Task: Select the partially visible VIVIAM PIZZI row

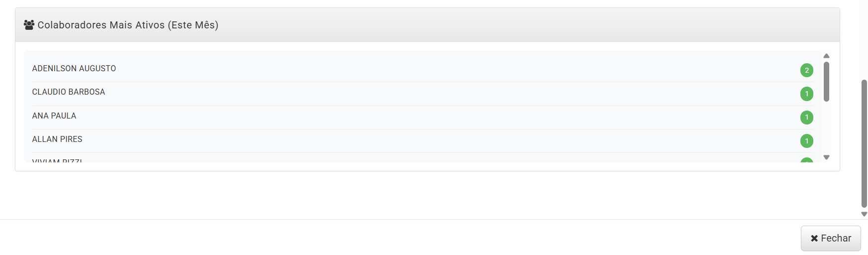Action: tap(423, 158)
